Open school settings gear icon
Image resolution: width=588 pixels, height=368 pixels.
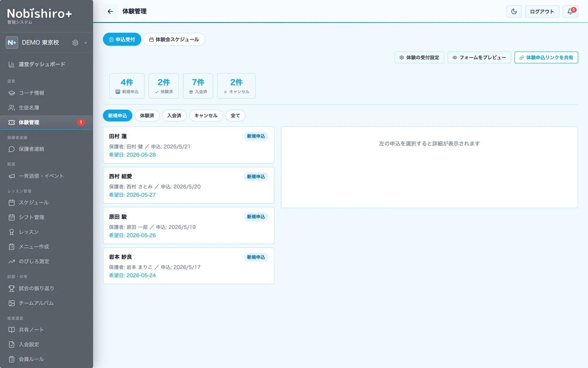point(75,43)
